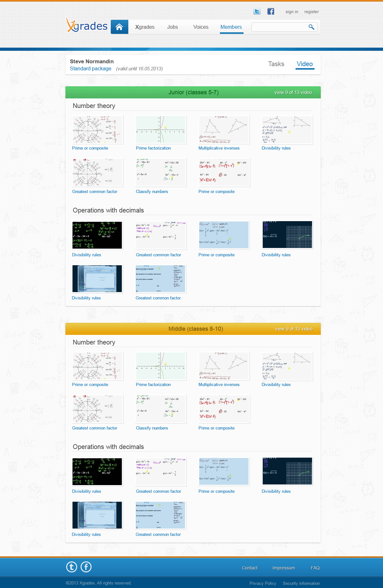
Task: Open Junior Classify numbers video thumbnail
Action: coord(161,172)
